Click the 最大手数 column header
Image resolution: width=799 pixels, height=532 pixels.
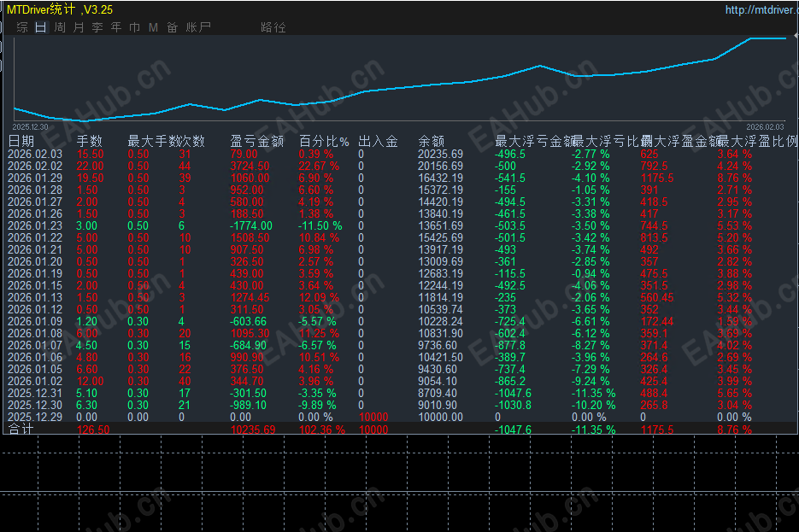pos(153,141)
